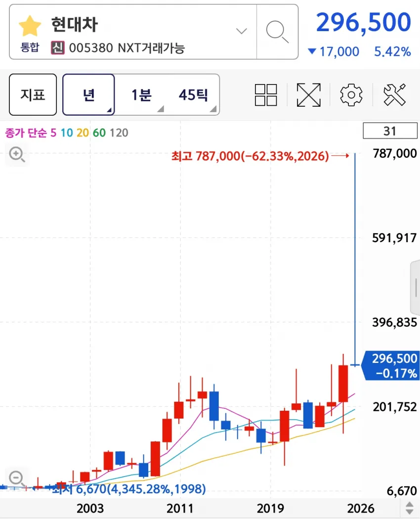Click the candle count field showing 31
This screenshot has width=420, height=519.
pyautogui.click(x=390, y=131)
